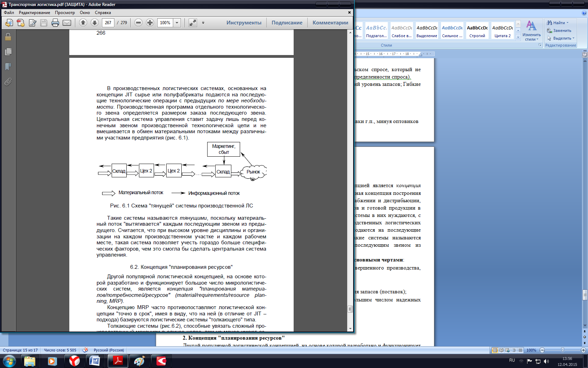
Task: Switch Word to Web Layout view
Action: click(507, 350)
